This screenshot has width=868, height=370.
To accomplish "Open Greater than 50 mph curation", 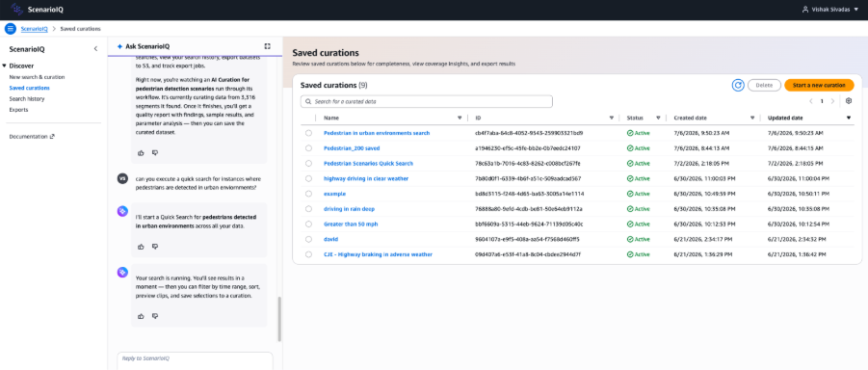I will (351, 224).
